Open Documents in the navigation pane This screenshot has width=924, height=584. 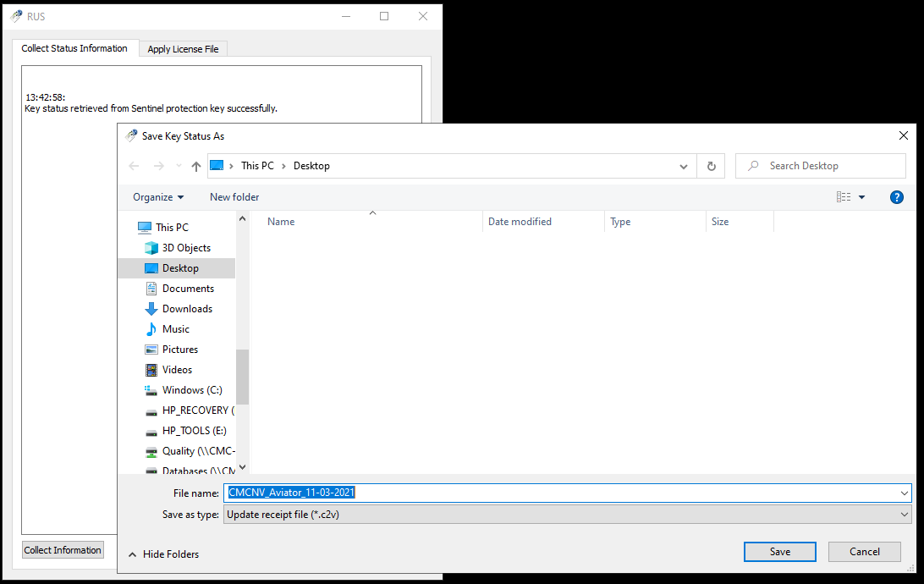coord(188,288)
